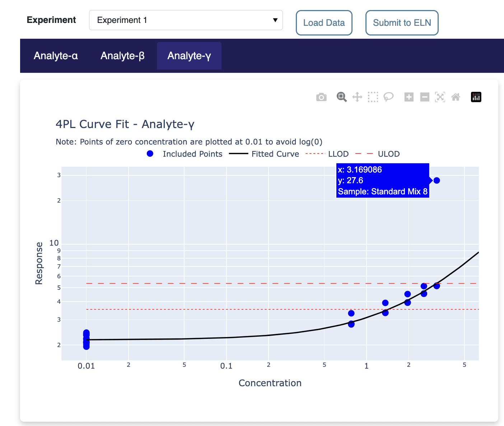Click the Zoom In plus icon
Image resolution: width=504 pixels, height=426 pixels.
[409, 97]
